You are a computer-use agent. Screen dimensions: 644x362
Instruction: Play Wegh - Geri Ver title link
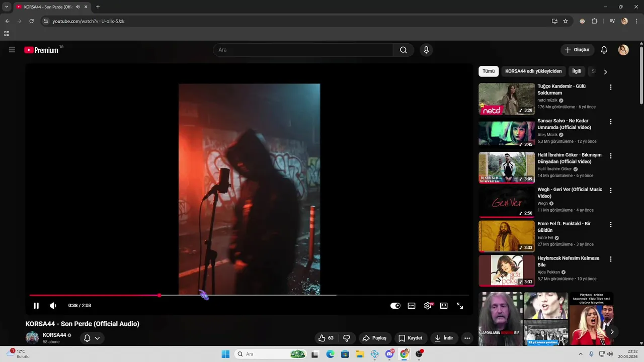[570, 193]
